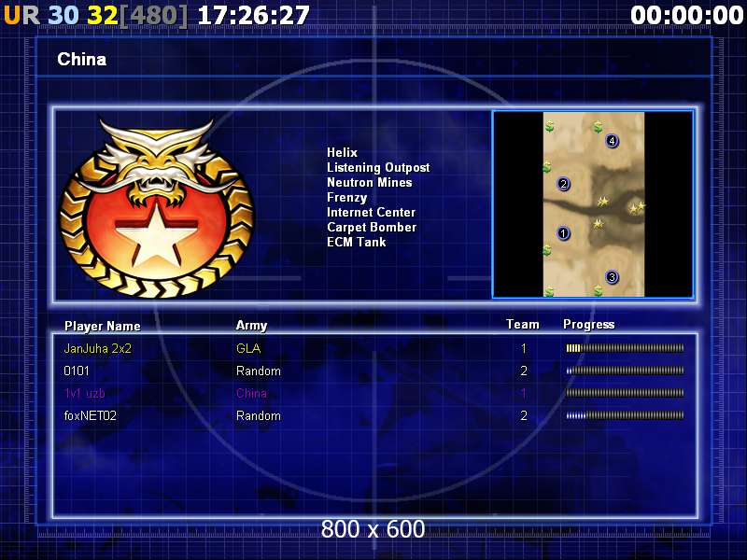Click ECM Tank in unit list
Viewport: 747px width, 560px height.
click(x=357, y=242)
